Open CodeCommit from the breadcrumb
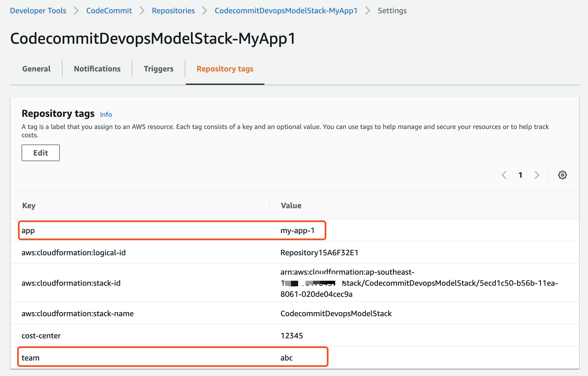The height and width of the screenshot is (376, 588). 109,11
